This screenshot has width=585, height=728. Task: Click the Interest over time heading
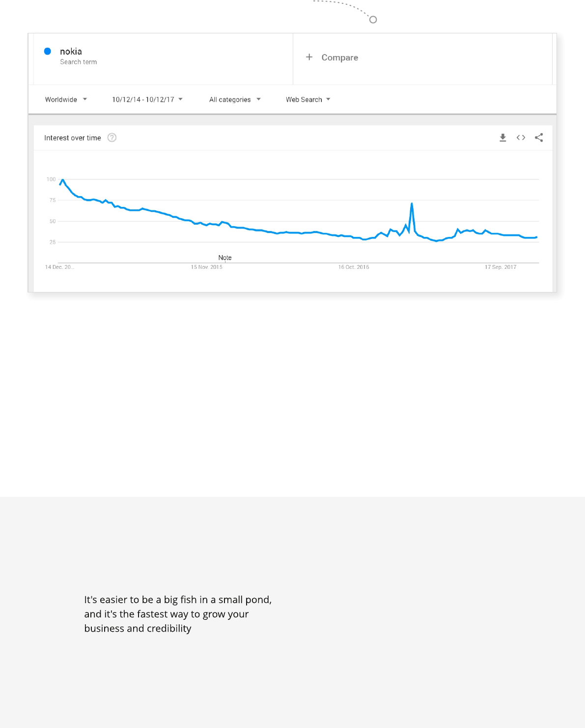(x=73, y=138)
